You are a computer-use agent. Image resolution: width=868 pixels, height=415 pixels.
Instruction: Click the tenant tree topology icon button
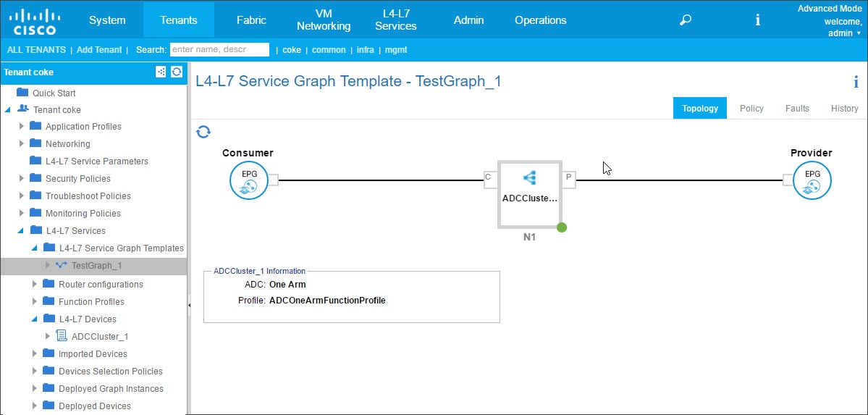(161, 72)
